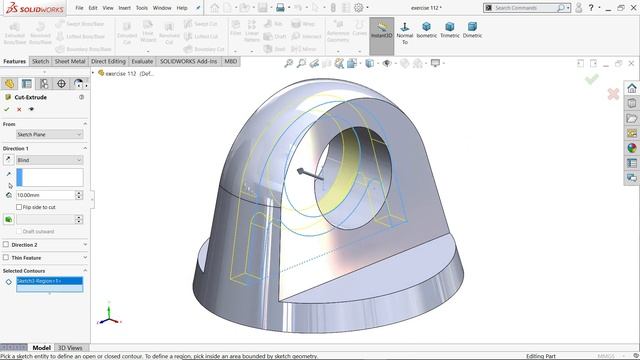
Task: Click the user login icon
Action: tap(578, 8)
